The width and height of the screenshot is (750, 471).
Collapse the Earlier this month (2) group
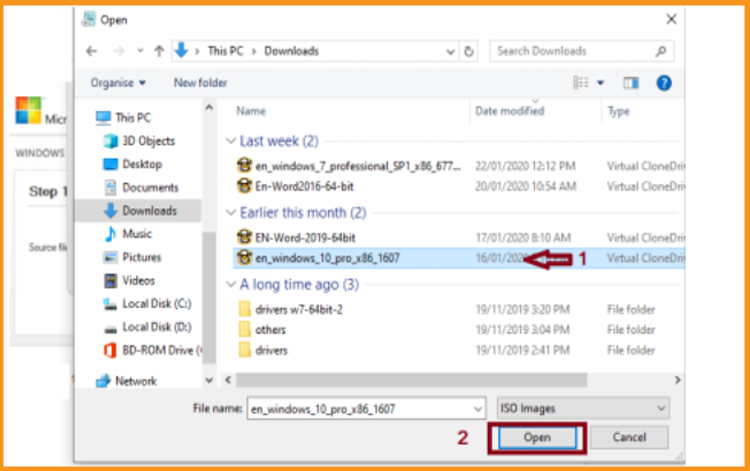(231, 213)
